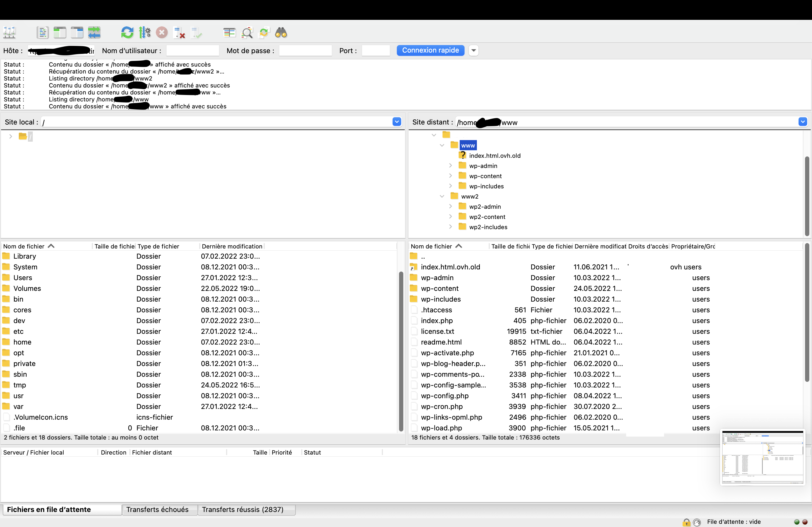Viewport: 812px width, 527px height.
Task: Open directory listing filters
Action: 229,33
